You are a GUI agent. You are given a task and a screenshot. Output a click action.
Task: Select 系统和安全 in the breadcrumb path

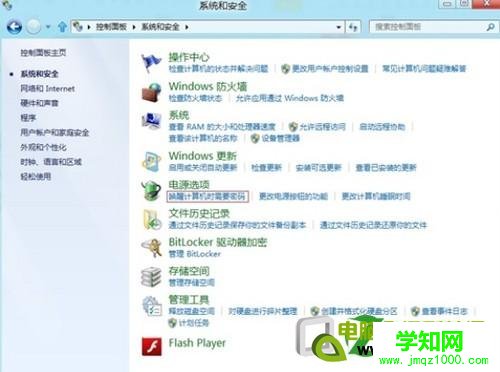160,27
